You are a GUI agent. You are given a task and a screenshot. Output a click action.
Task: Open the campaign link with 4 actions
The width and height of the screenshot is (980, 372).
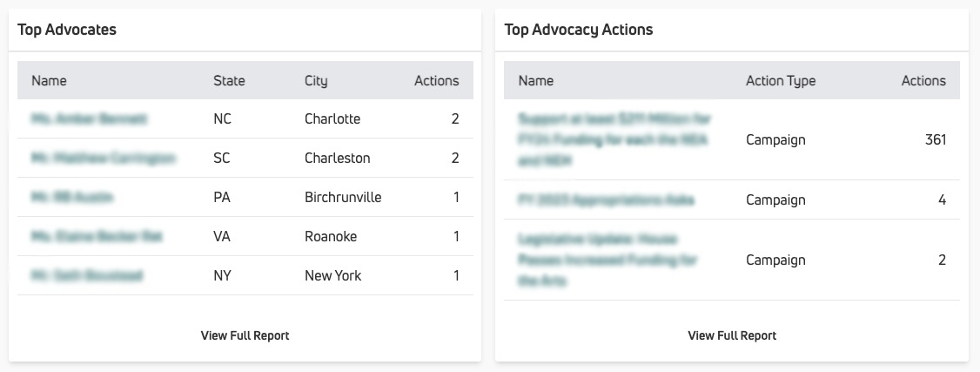(x=607, y=200)
